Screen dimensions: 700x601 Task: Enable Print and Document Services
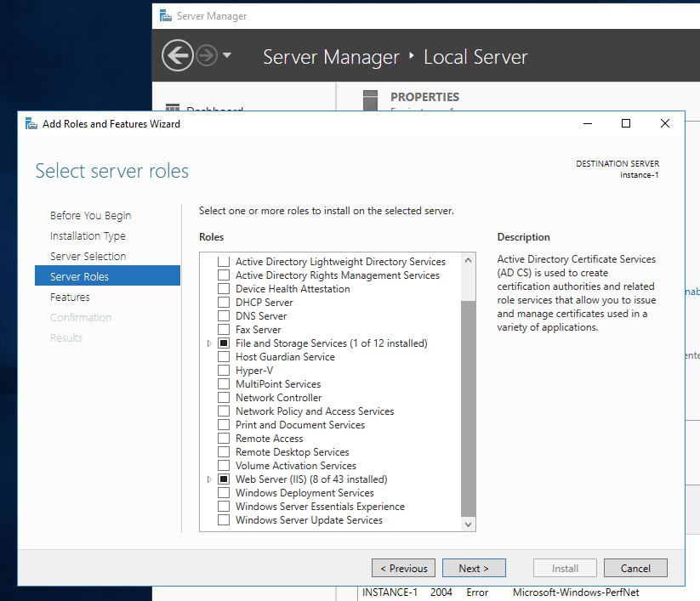[x=224, y=425]
